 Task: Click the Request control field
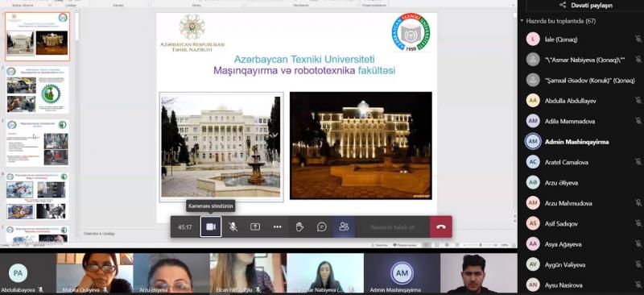click(x=393, y=227)
